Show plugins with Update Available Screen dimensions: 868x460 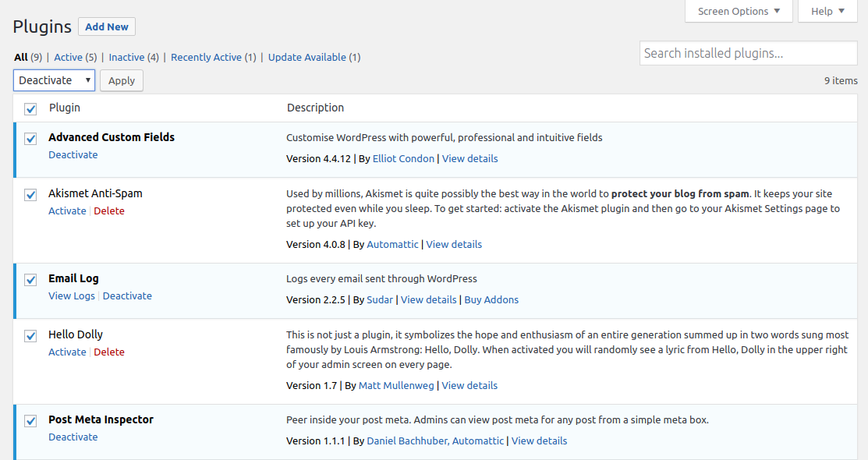[306, 57]
